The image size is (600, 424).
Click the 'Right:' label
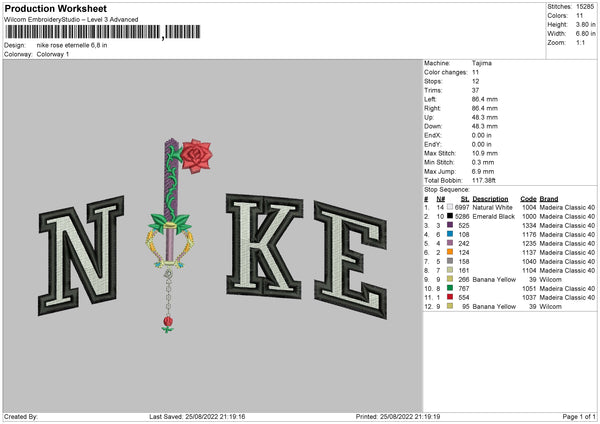tap(432, 108)
